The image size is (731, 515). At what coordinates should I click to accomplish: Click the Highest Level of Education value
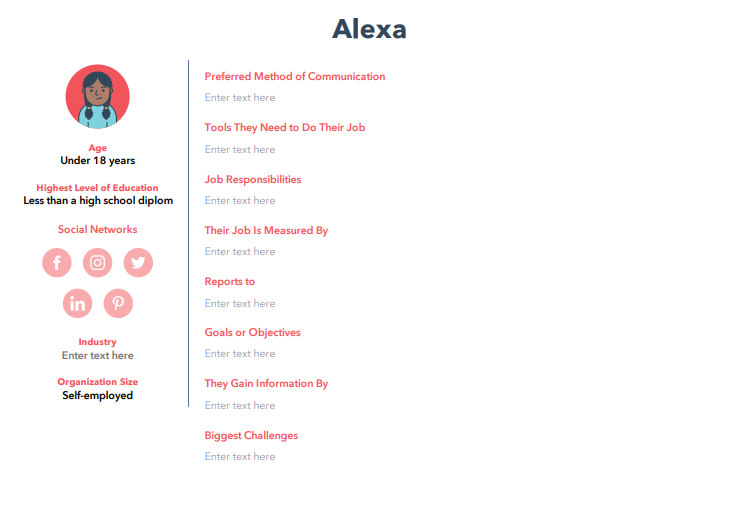97,201
